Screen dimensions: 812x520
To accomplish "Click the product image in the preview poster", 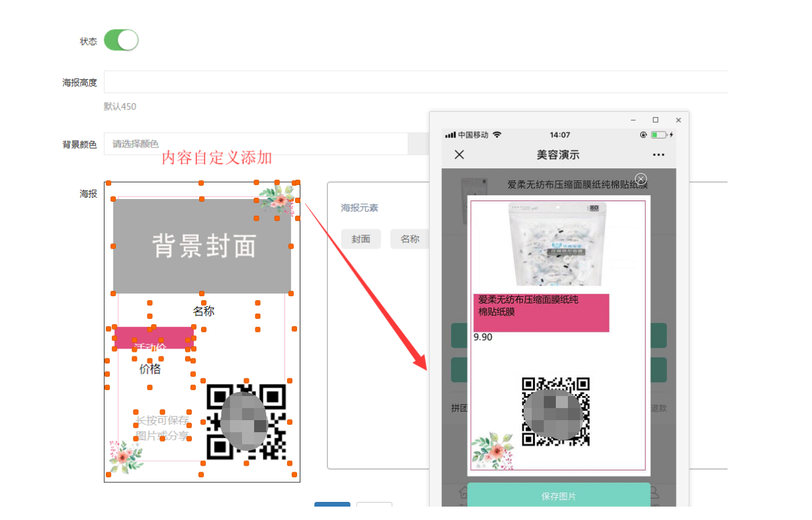I will [558, 244].
